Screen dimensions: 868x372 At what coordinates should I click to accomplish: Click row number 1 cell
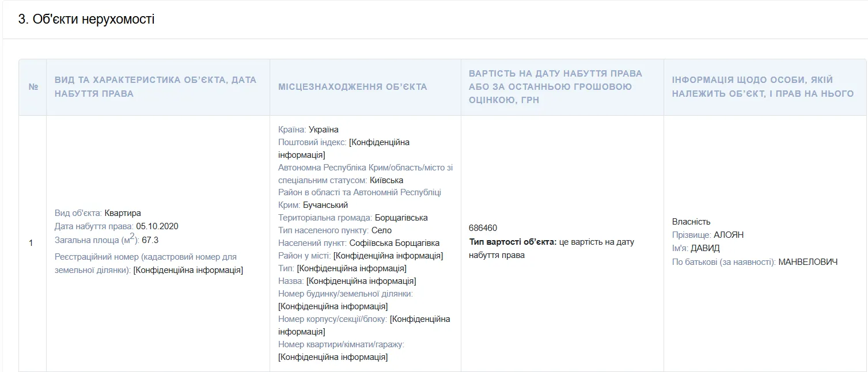point(31,243)
